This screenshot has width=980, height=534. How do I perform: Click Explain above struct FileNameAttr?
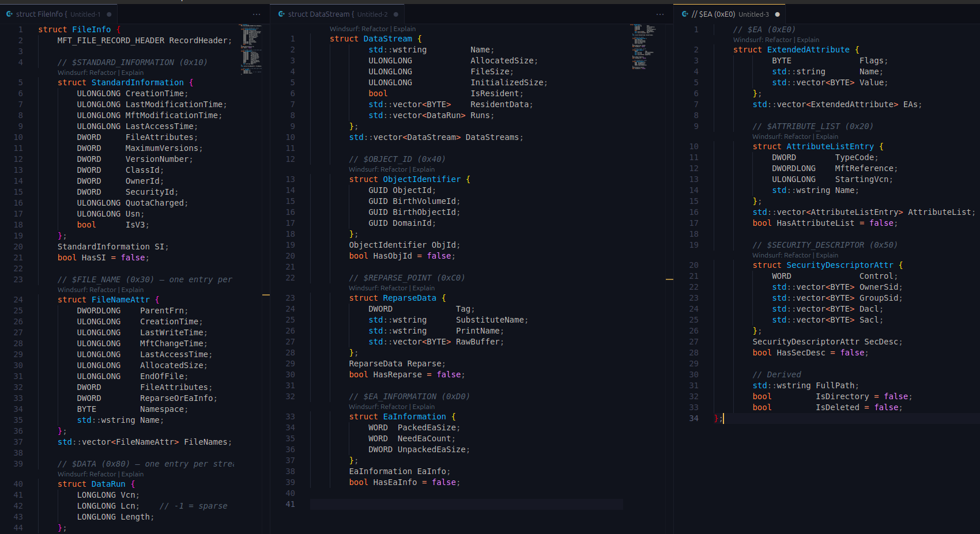tap(133, 290)
